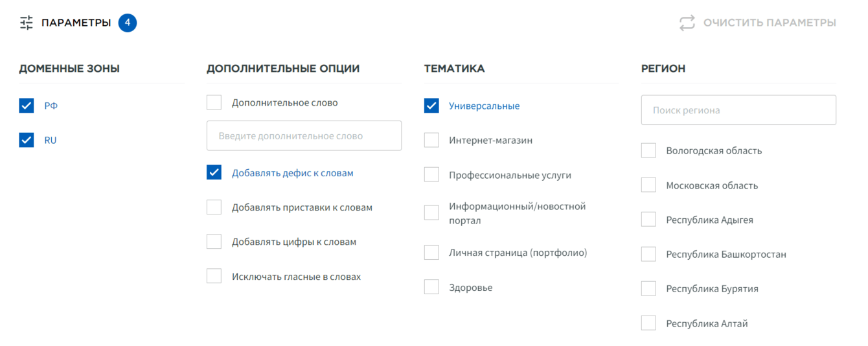The height and width of the screenshot is (346, 868).
Task: Enable Добавлять приставки к словам
Action: click(214, 207)
